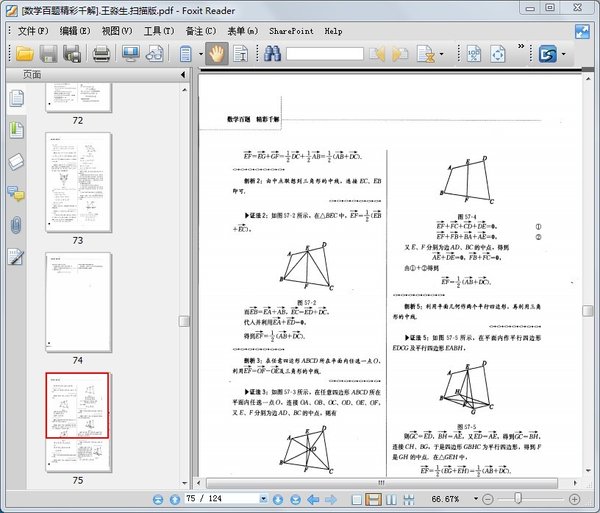Click the Open file folder icon
The height and width of the screenshot is (513, 600).
(23, 54)
